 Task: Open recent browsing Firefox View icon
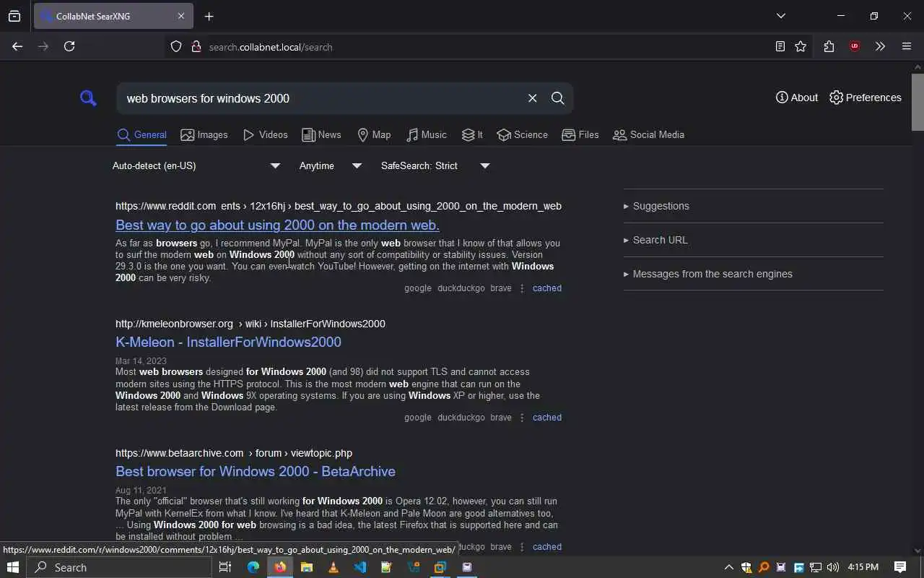pyautogui.click(x=14, y=16)
